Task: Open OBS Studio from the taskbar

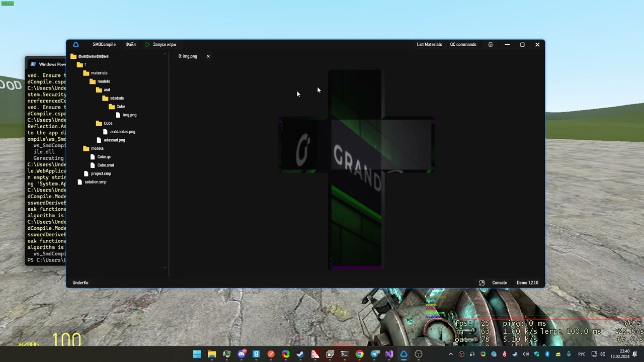Action: 418,354
